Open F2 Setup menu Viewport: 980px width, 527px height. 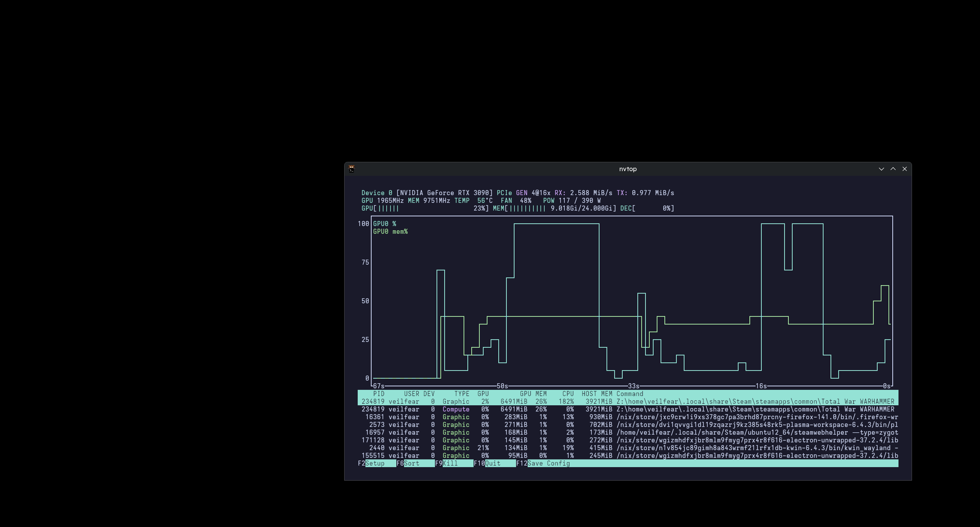[375, 463]
